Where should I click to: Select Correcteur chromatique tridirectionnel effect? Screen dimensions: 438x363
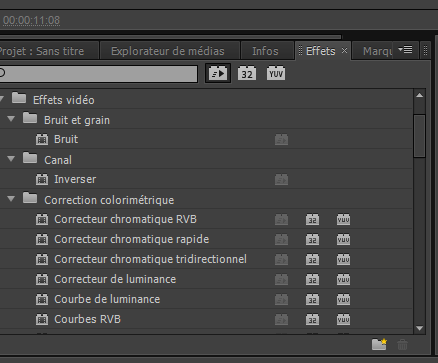tap(150, 259)
